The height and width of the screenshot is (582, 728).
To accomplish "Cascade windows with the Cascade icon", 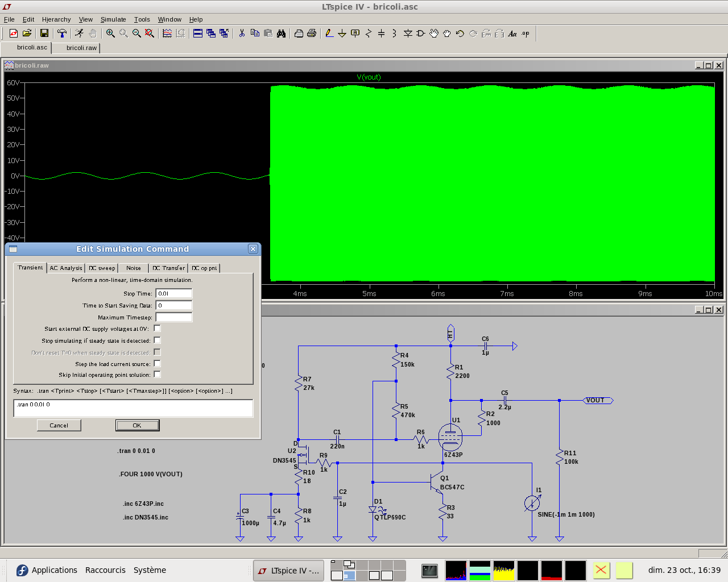I will point(211,34).
